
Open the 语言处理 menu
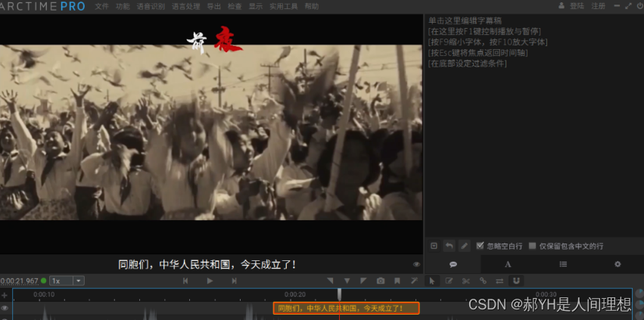(185, 6)
